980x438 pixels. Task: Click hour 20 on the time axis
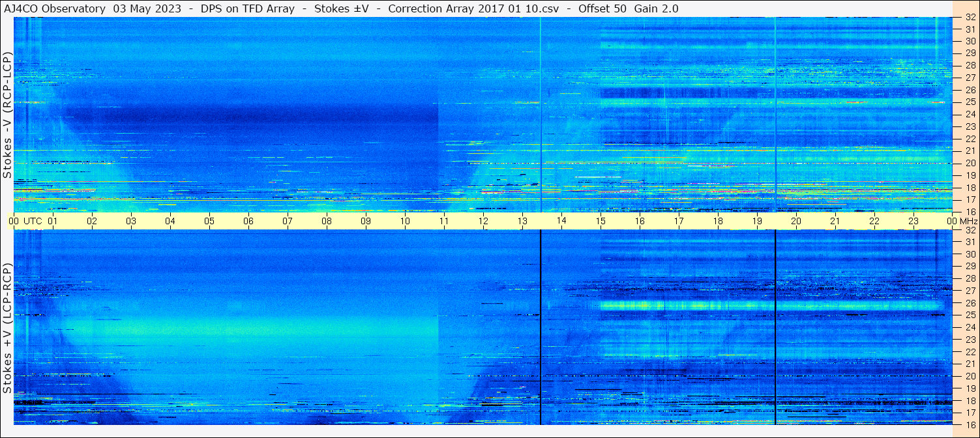[x=796, y=221]
